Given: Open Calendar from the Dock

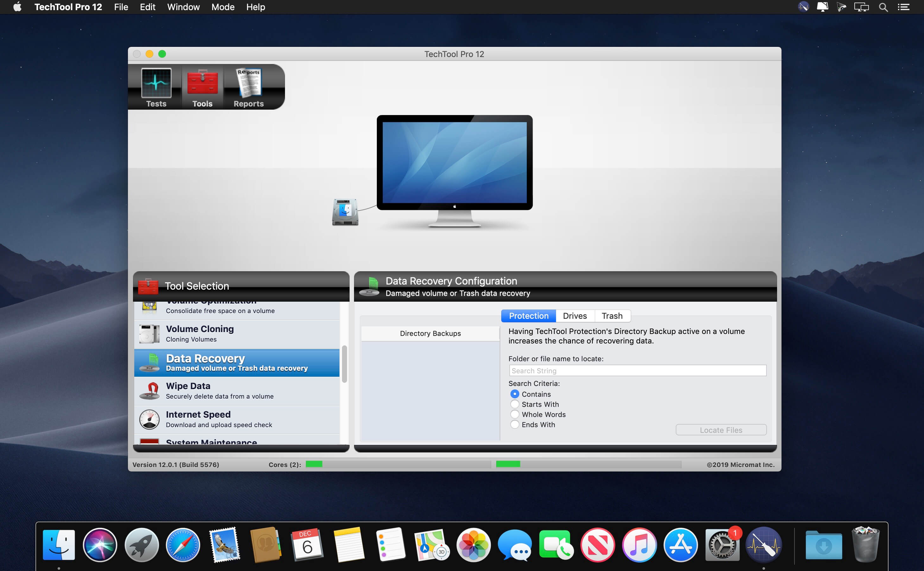Looking at the screenshot, I should click(307, 545).
